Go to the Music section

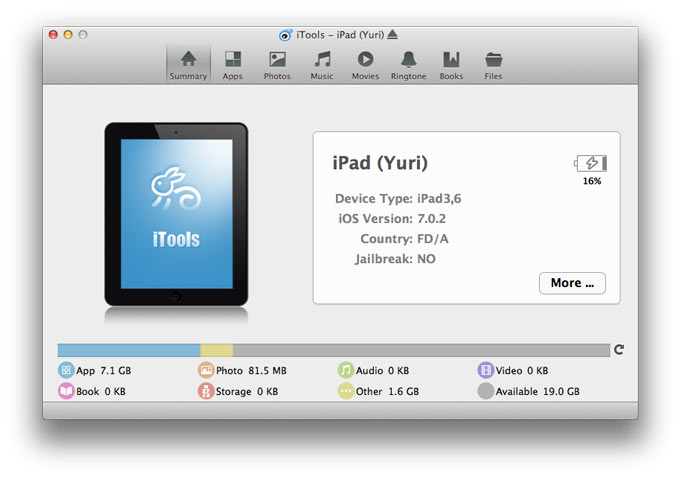click(x=322, y=65)
